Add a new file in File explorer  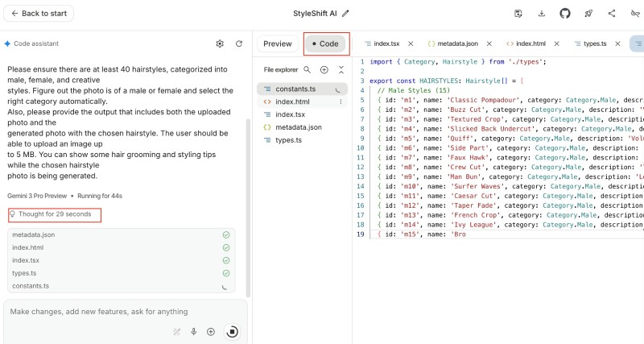(x=324, y=70)
